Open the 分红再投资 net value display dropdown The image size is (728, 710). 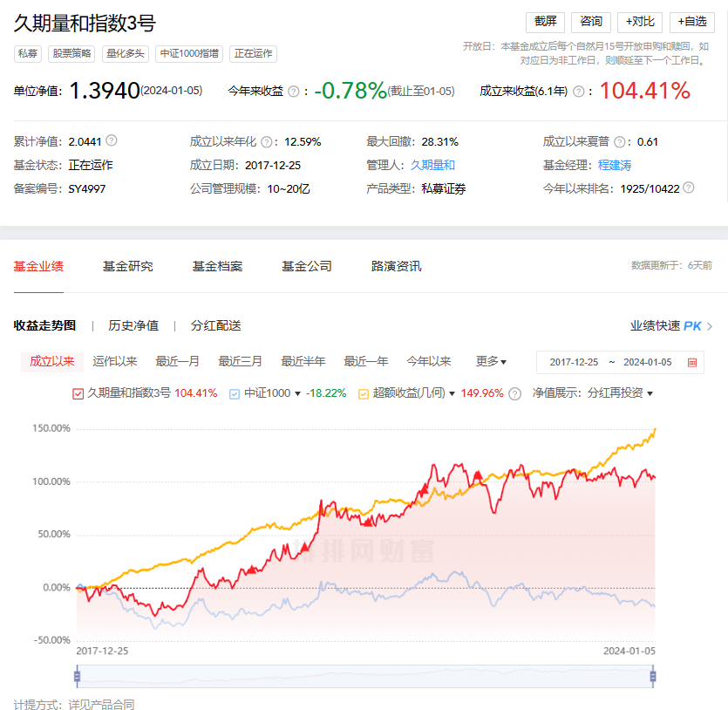coord(620,393)
